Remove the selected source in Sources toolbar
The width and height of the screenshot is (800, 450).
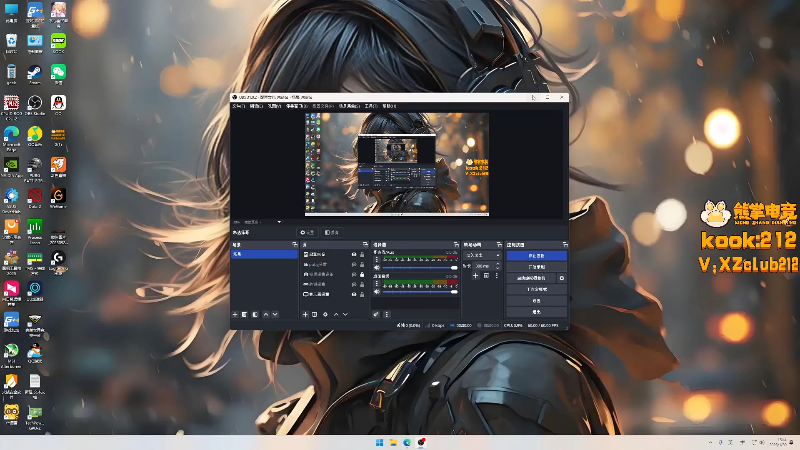[315, 314]
